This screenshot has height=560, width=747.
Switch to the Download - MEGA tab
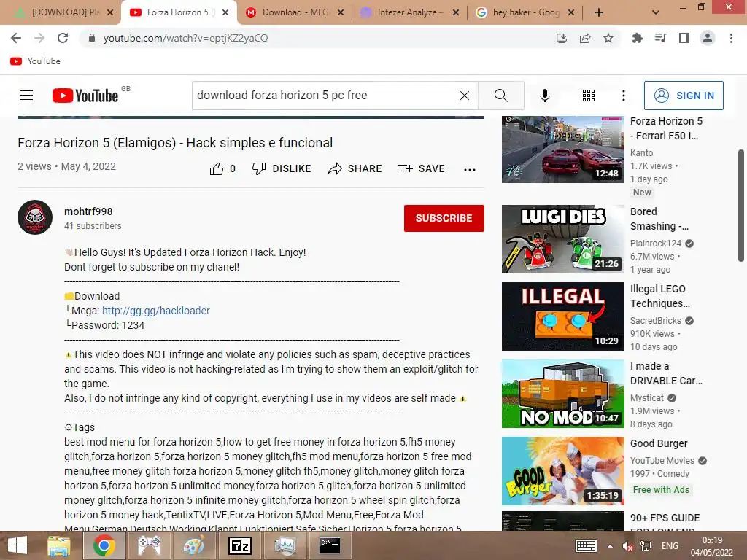pos(295,12)
